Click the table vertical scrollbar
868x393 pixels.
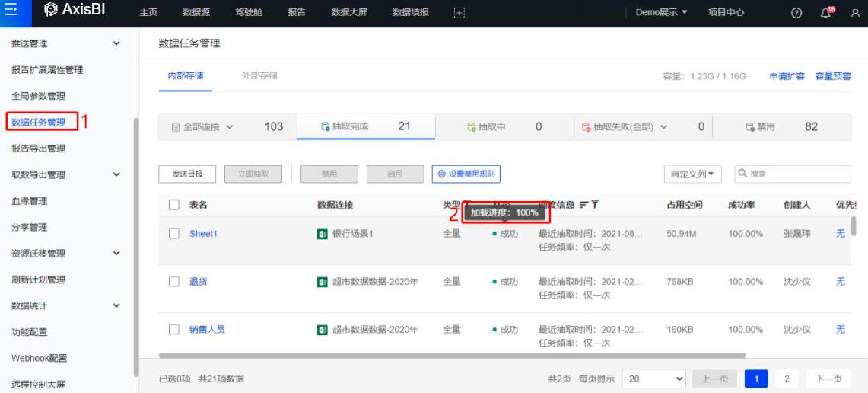point(854,225)
